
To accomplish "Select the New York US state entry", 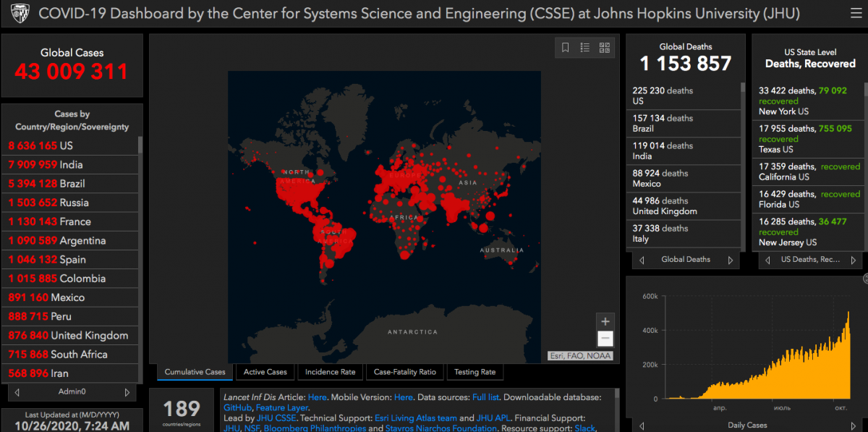I will [809, 101].
